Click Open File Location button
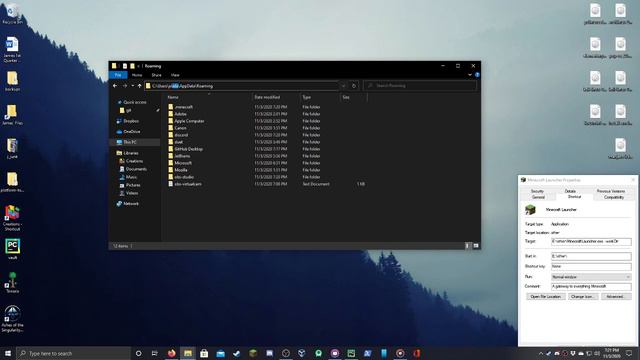This screenshot has height=360, width=640. 546,297
